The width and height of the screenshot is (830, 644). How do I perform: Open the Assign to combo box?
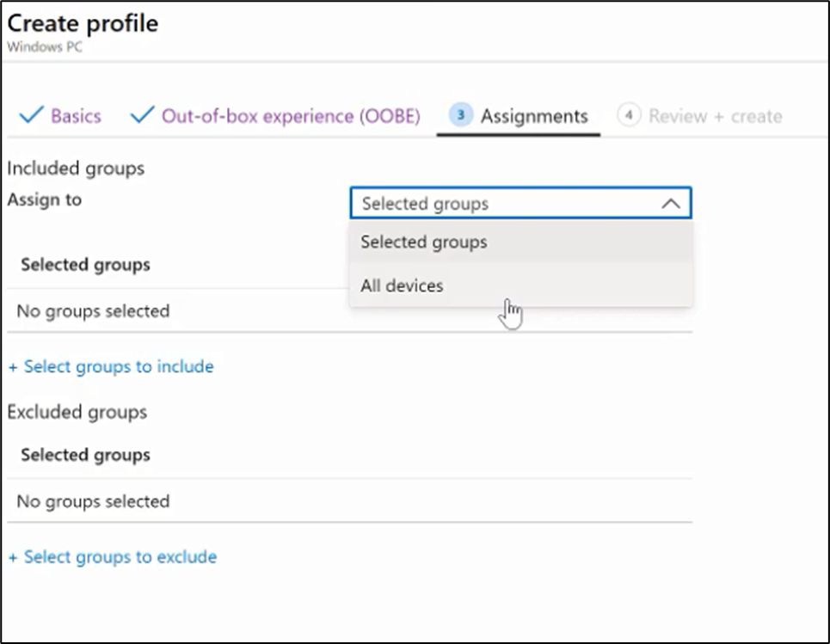pyautogui.click(x=521, y=203)
